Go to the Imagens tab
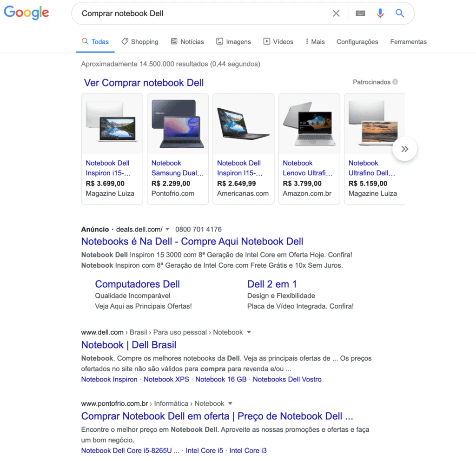This screenshot has height=461, width=476. 233,42
